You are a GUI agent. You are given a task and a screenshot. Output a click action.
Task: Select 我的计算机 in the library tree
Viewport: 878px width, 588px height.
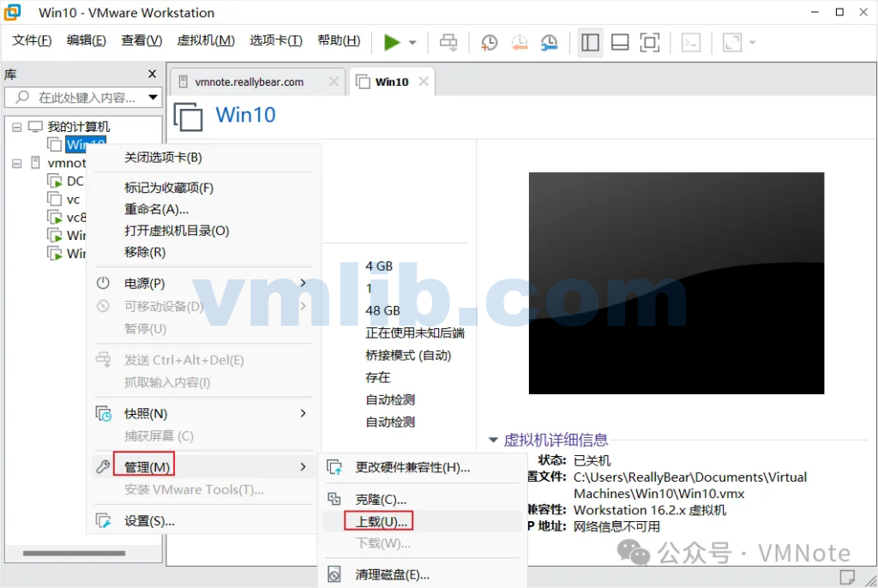pyautogui.click(x=78, y=127)
